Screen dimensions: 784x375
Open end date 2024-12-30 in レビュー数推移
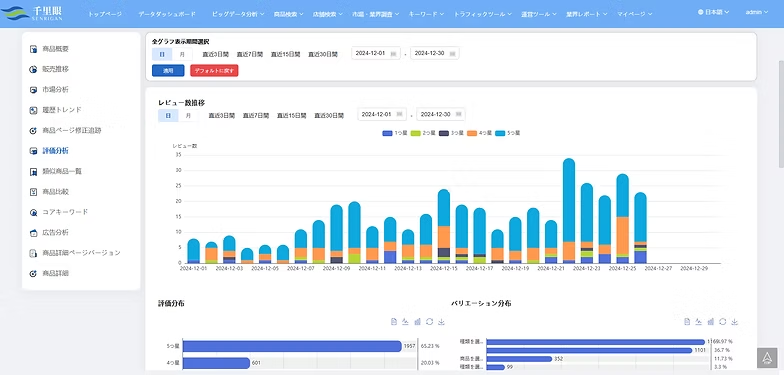(441, 114)
